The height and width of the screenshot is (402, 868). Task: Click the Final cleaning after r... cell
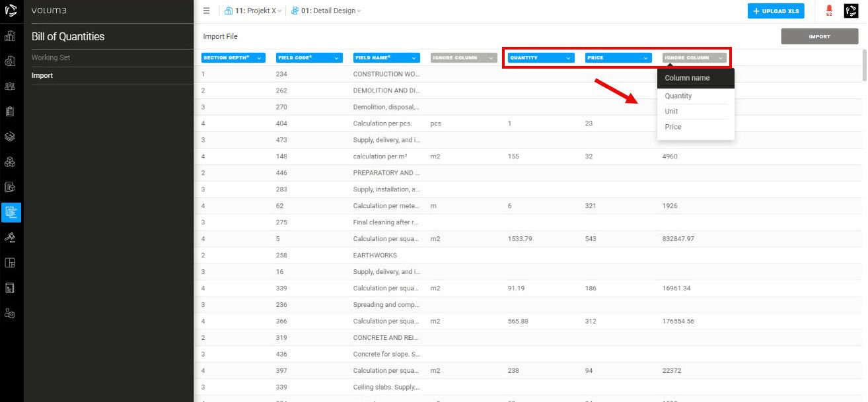click(386, 222)
